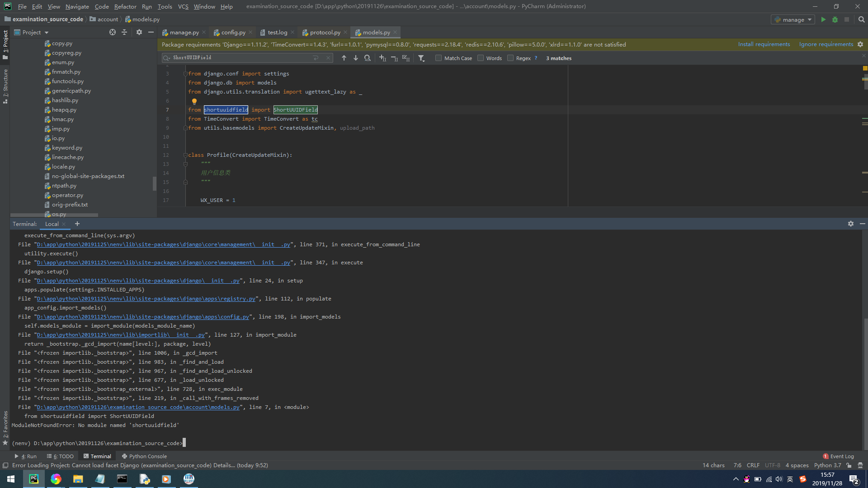Open Chrome from Windows taskbar
Screen dimensions: 868x488
56,479
